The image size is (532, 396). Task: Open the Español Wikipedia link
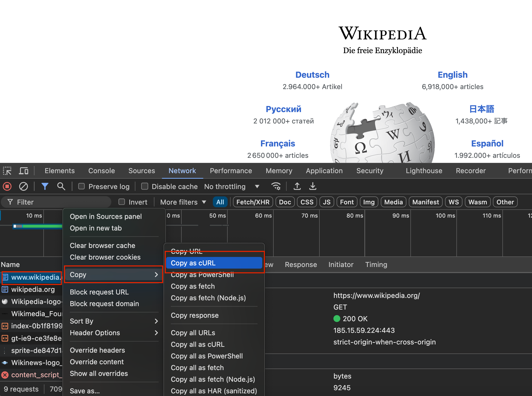point(487,144)
